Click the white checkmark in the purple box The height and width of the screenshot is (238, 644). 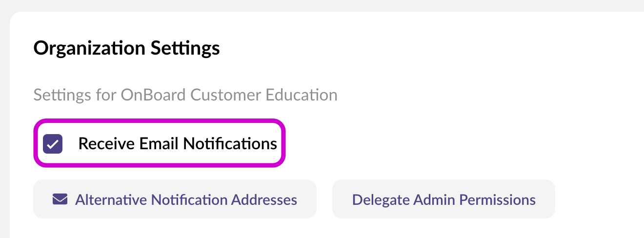click(53, 144)
